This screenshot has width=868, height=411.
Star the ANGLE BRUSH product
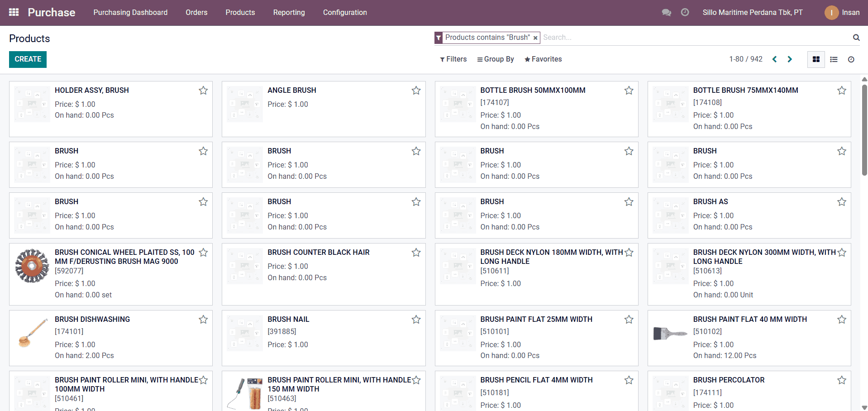416,91
